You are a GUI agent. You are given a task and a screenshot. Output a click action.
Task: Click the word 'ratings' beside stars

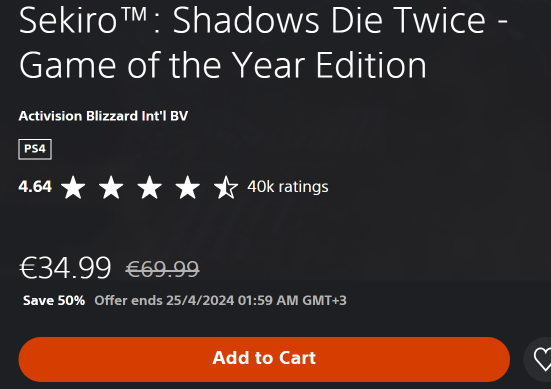pyautogui.click(x=303, y=187)
